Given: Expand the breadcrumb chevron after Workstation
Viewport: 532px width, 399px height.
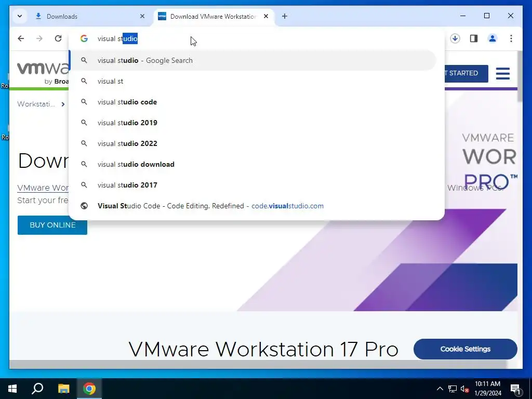Looking at the screenshot, I should coord(63,104).
